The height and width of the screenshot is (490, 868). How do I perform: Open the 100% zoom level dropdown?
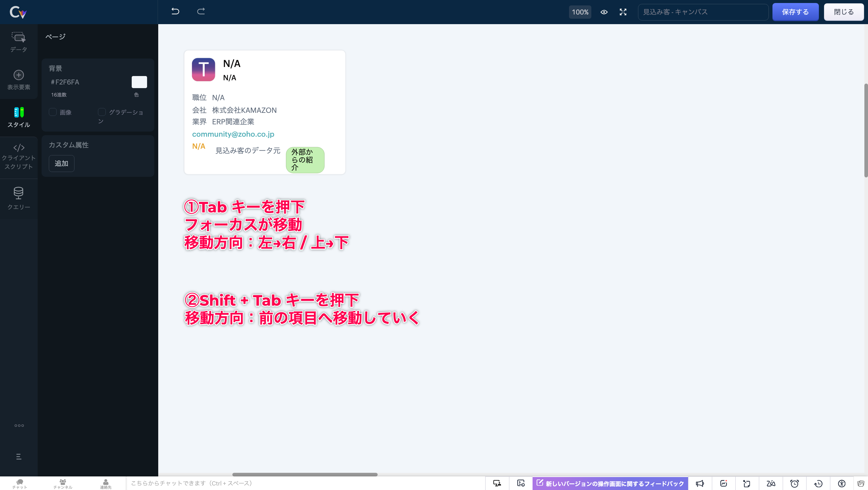coord(580,12)
